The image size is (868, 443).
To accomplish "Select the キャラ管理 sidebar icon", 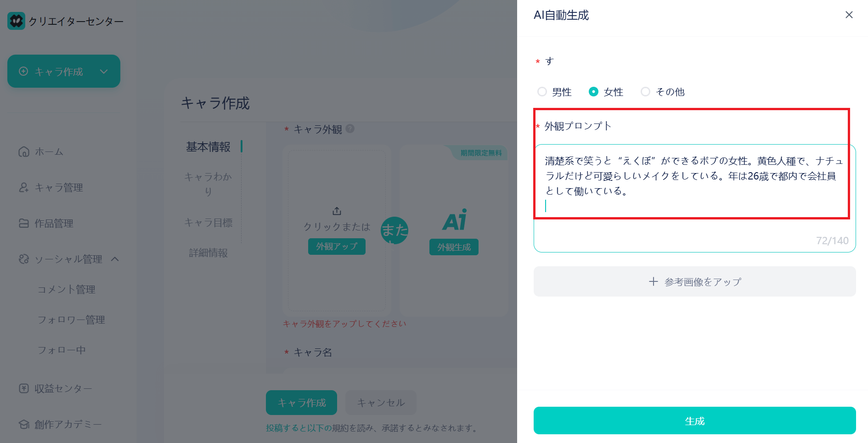I will (x=24, y=187).
